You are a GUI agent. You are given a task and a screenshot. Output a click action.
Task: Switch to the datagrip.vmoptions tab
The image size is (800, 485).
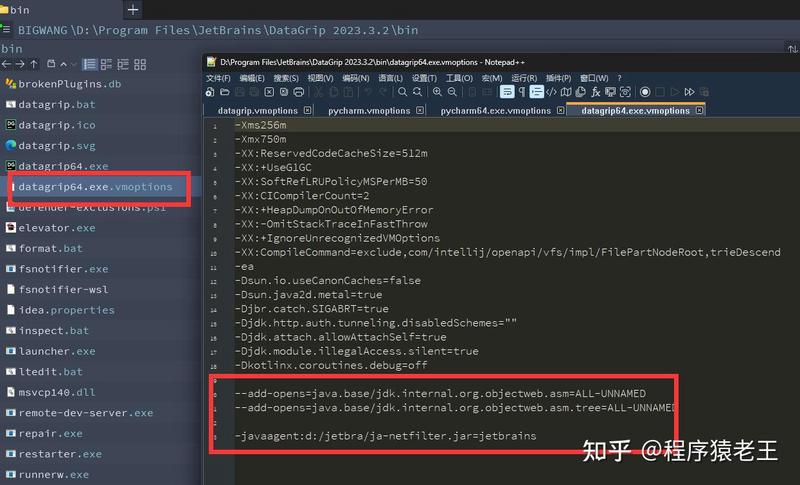click(258, 111)
